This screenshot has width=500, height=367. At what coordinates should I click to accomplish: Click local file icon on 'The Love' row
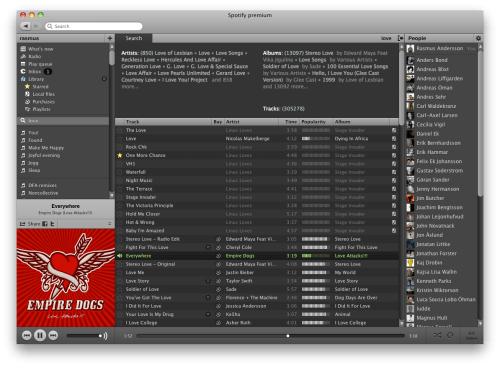394,130
